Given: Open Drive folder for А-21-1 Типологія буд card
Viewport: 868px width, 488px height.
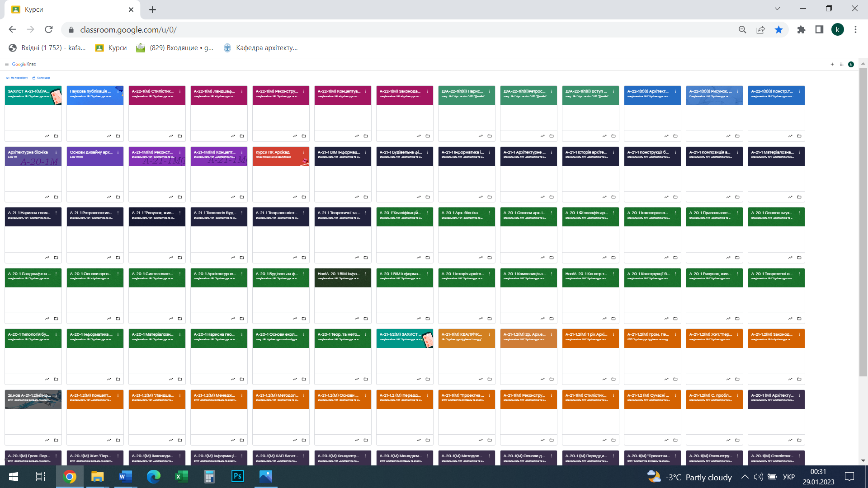Looking at the screenshot, I should 242,258.
